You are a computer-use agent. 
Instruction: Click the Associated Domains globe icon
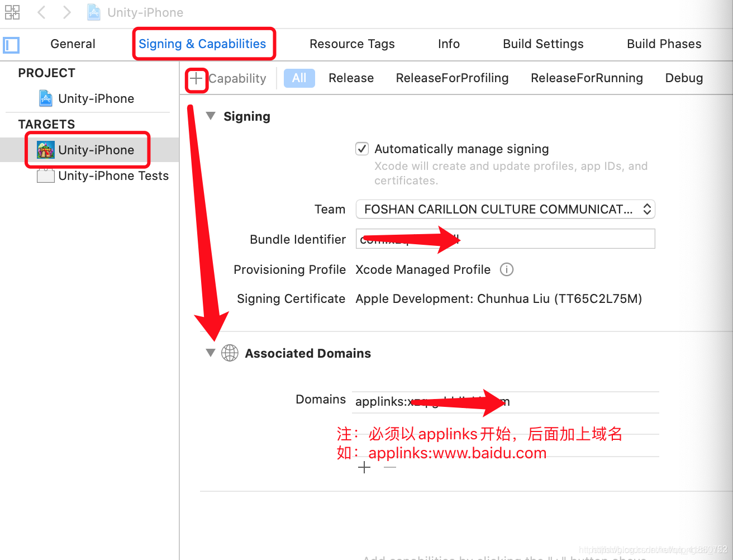(x=230, y=353)
